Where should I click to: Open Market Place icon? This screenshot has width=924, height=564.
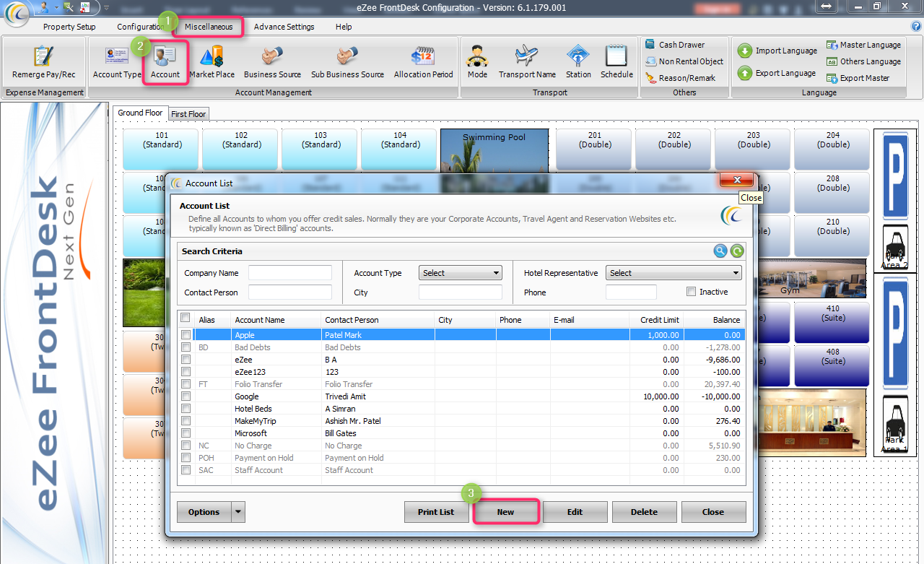pyautogui.click(x=212, y=62)
